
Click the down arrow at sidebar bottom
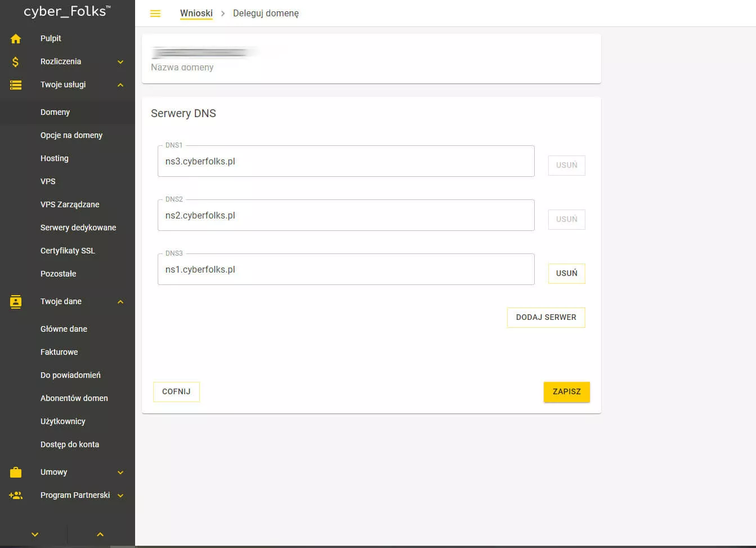(35, 534)
